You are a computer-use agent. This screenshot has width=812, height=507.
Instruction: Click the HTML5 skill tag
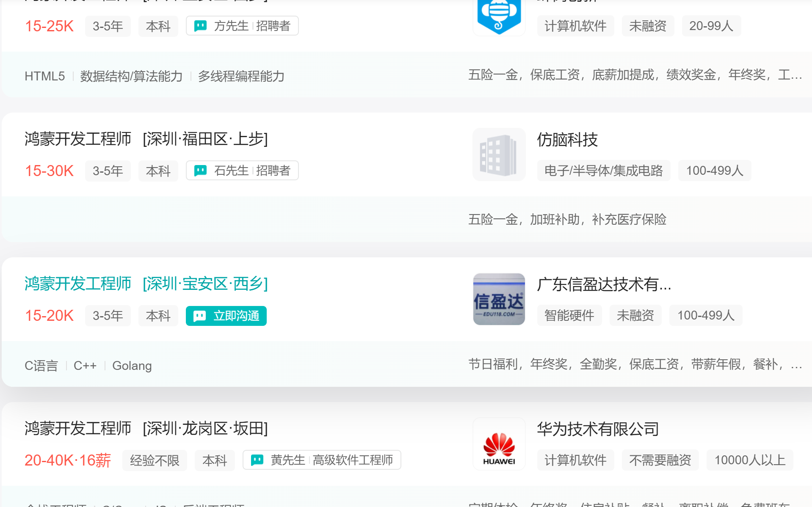(44, 76)
